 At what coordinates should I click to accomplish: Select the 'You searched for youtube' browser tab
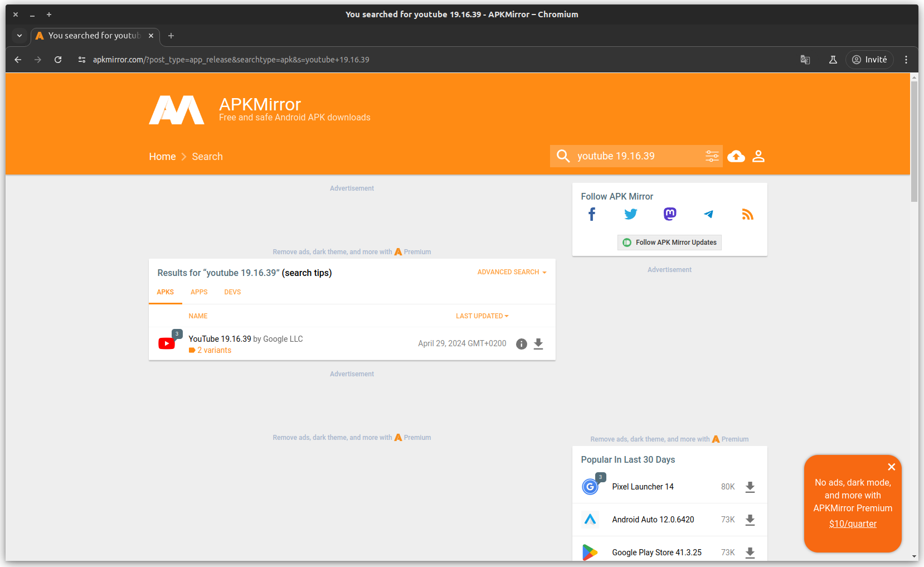95,36
